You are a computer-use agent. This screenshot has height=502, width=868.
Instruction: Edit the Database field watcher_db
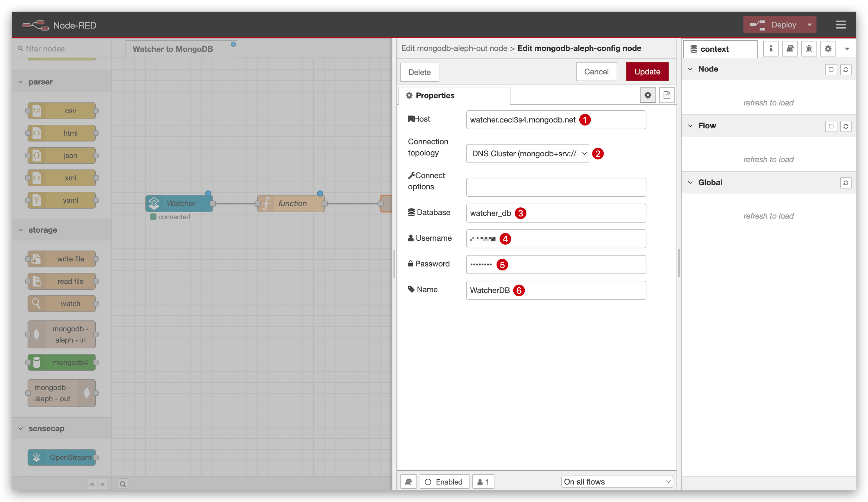coord(556,213)
